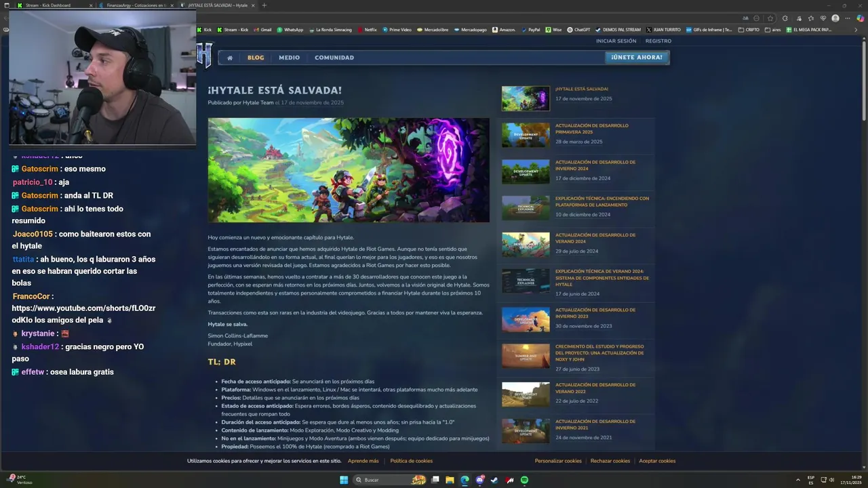The width and height of the screenshot is (868, 488).
Task: Show more bookmarks overflow chevron
Action: (x=856, y=30)
